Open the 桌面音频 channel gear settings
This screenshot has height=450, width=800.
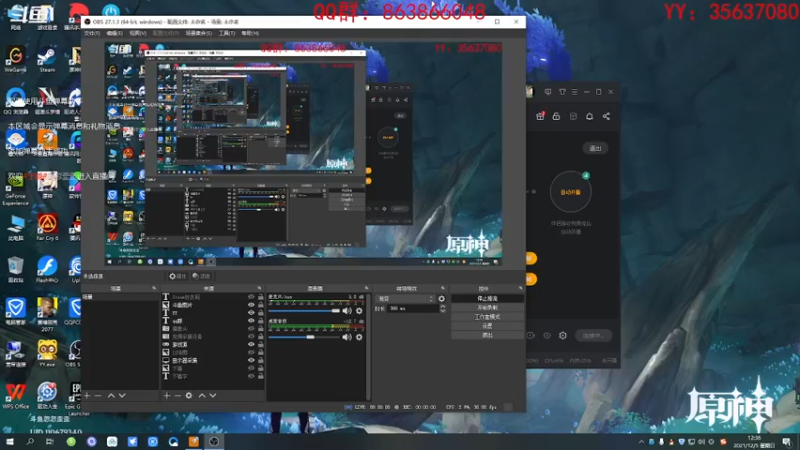point(359,337)
